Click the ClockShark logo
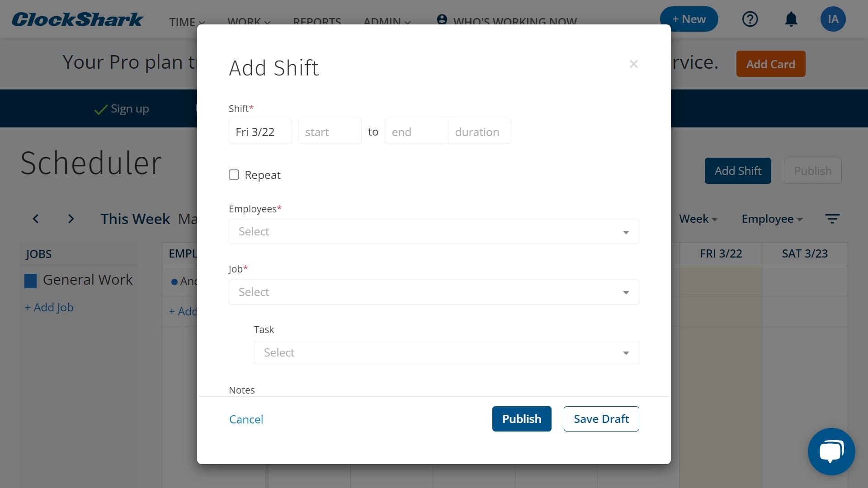Viewport: 868px width, 488px height. coord(77,19)
